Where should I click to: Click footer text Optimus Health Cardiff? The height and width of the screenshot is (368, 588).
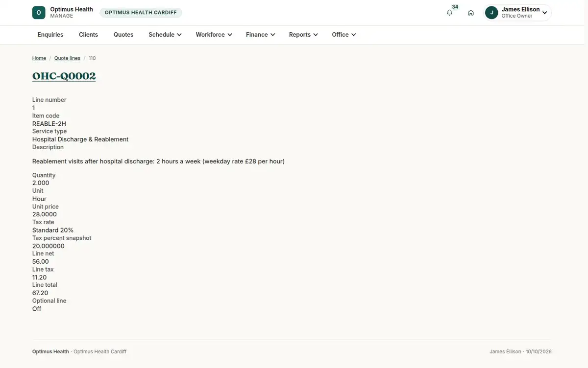coord(100,352)
